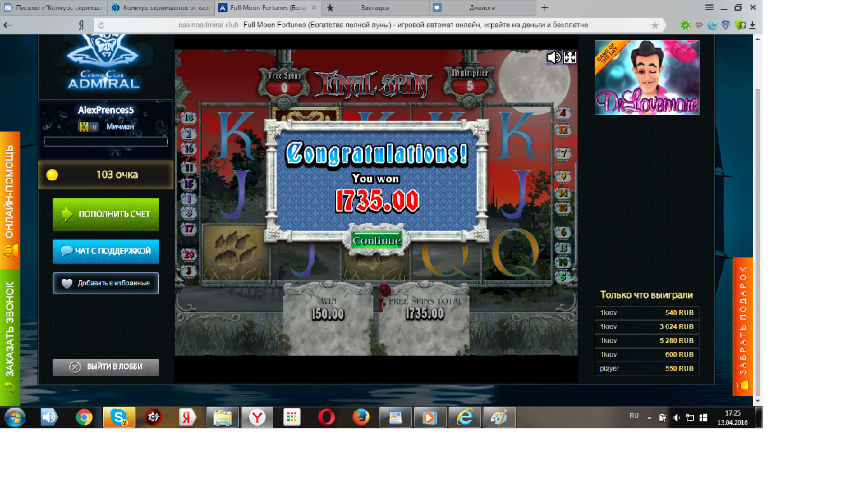Launch Firefox from the taskbar
Image resolution: width=868 pixels, height=488 pixels.
(x=361, y=417)
